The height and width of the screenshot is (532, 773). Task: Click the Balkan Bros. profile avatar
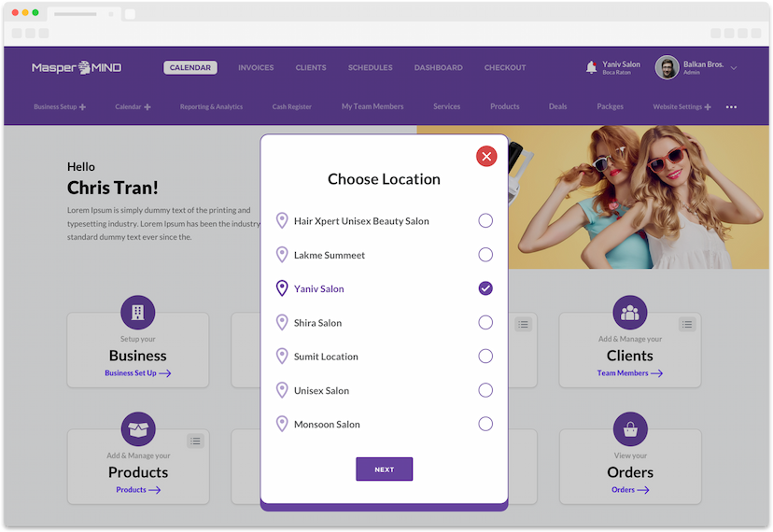coord(667,68)
